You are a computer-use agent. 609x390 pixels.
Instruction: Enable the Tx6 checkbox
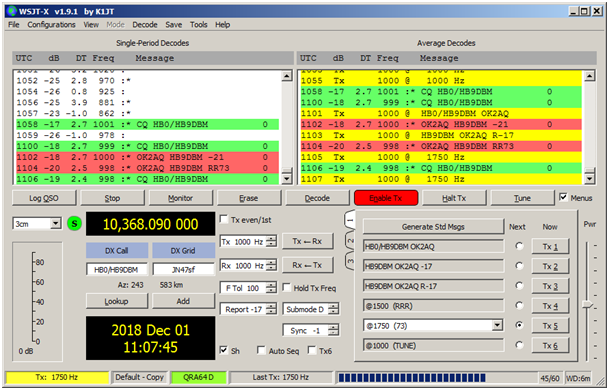point(311,350)
